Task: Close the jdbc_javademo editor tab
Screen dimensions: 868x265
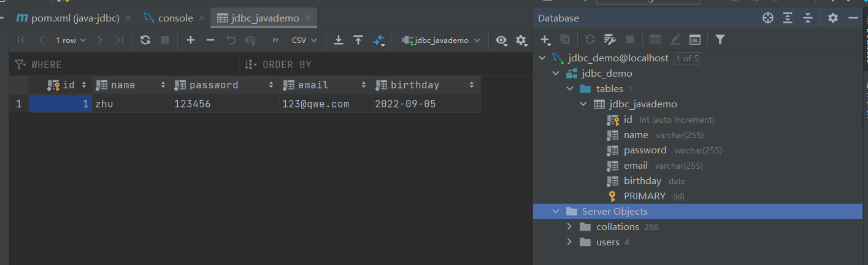Action: [x=309, y=18]
